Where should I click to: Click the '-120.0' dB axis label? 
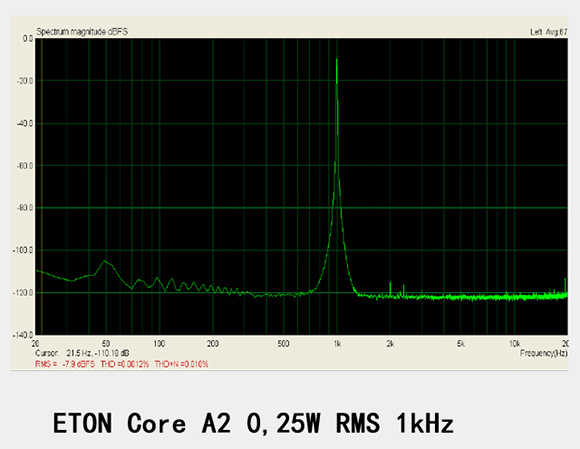point(23,293)
